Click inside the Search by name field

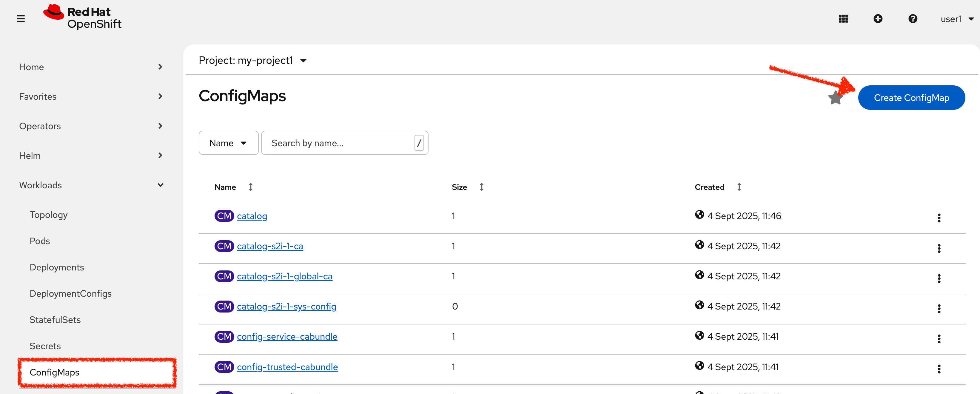click(335, 143)
